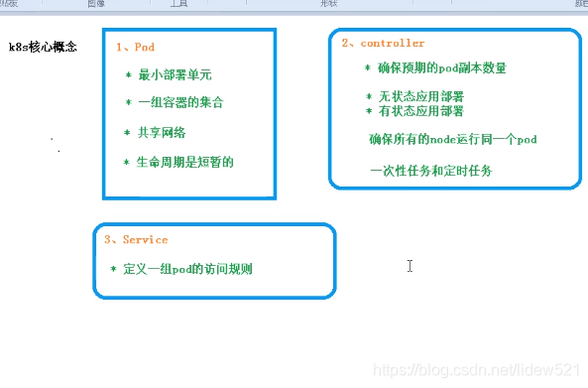Image resolution: width=588 pixels, height=388 pixels.
Task: Click the "共享网络" bullet text
Action: click(x=162, y=132)
